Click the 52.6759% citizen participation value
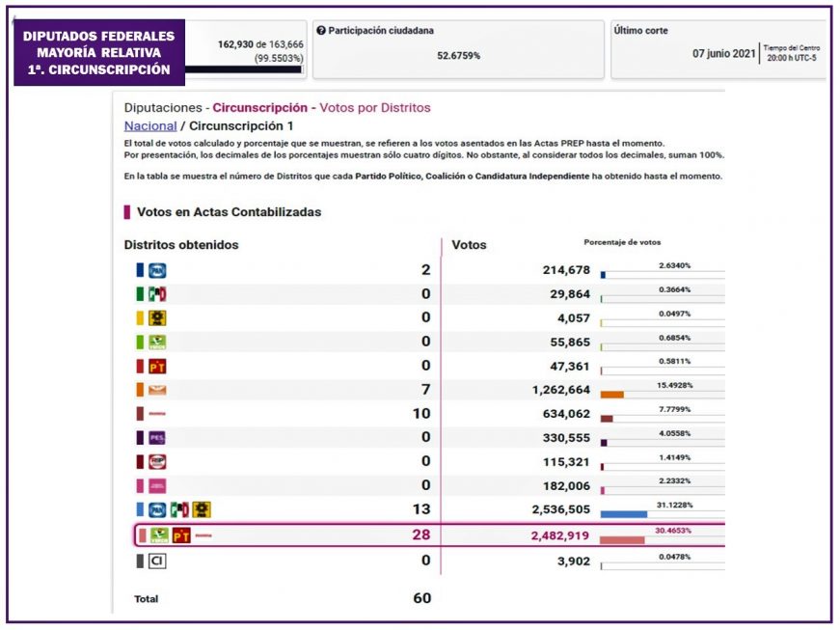The height and width of the screenshot is (630, 840). click(458, 56)
